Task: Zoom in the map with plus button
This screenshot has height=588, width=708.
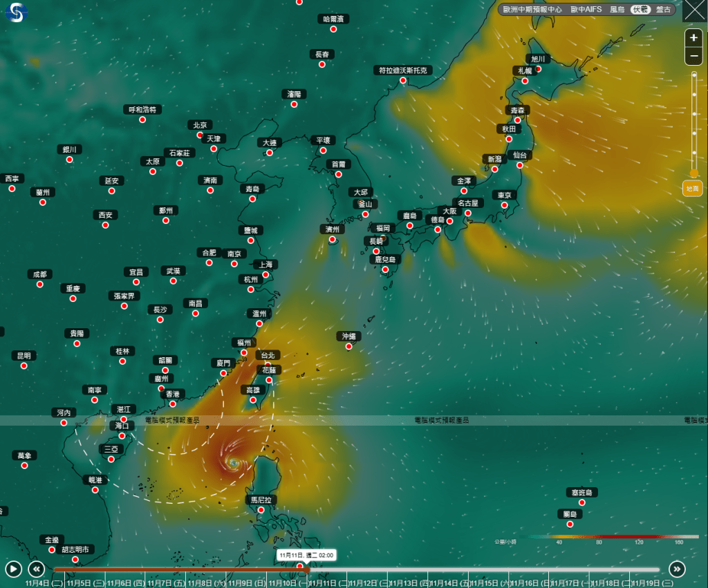Action: point(693,38)
